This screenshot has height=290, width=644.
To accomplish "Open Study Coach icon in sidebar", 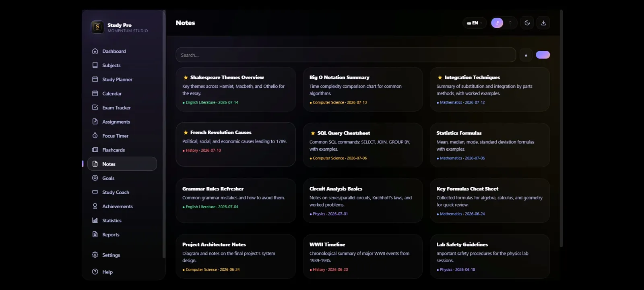I will click(95, 192).
